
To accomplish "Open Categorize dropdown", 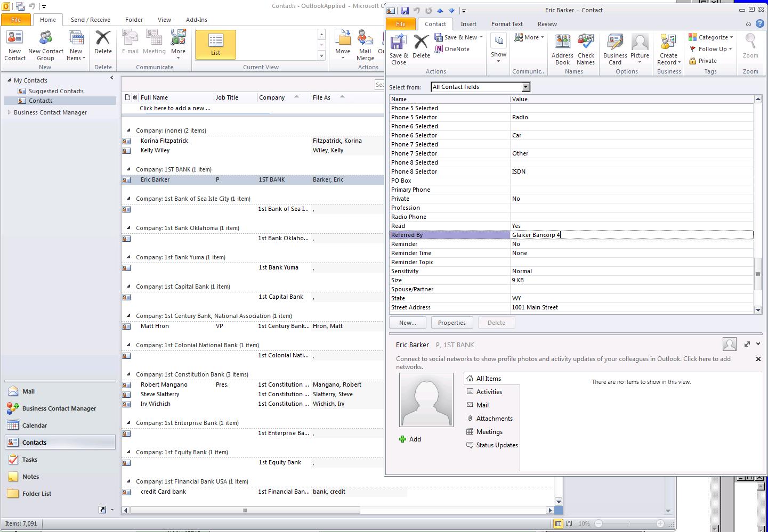I will (x=711, y=37).
